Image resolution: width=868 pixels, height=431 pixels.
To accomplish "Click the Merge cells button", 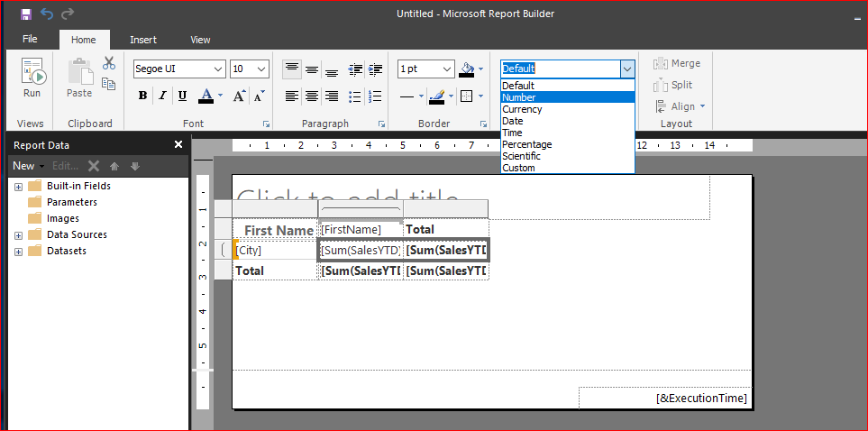I will coord(676,63).
